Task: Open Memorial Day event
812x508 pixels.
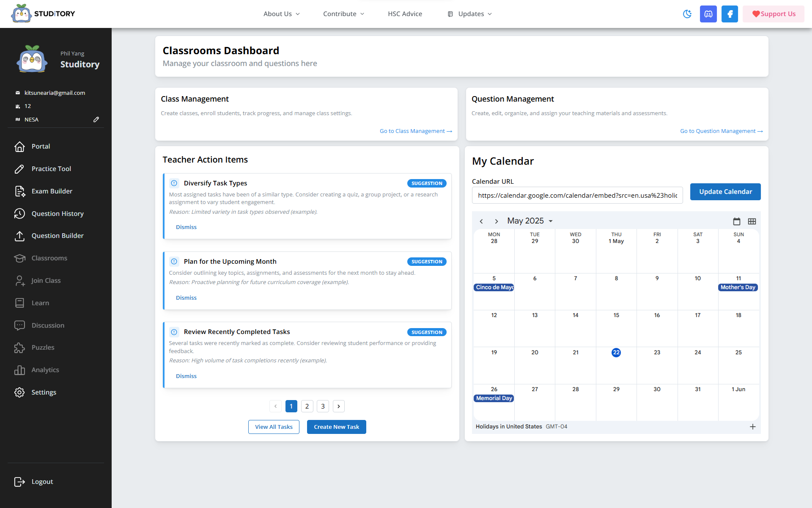Action: [x=494, y=398]
